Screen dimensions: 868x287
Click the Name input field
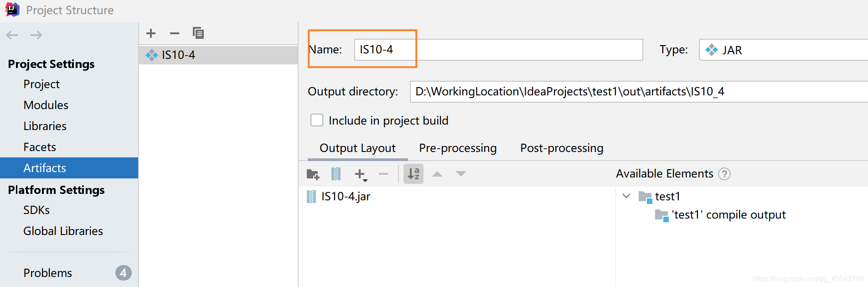click(x=498, y=50)
